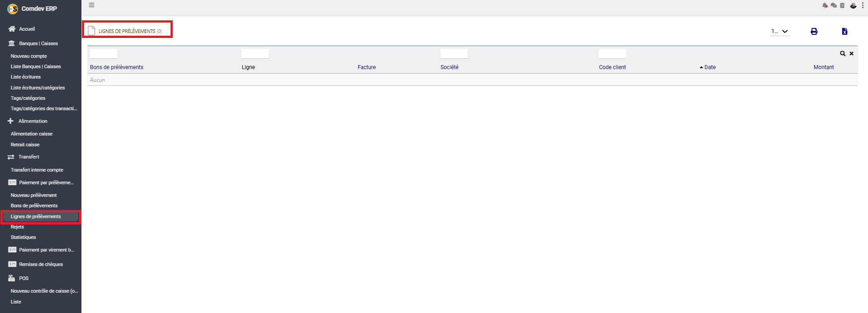Click the document icon beside the title
The width and height of the screenshot is (868, 313).
coord(91,30)
